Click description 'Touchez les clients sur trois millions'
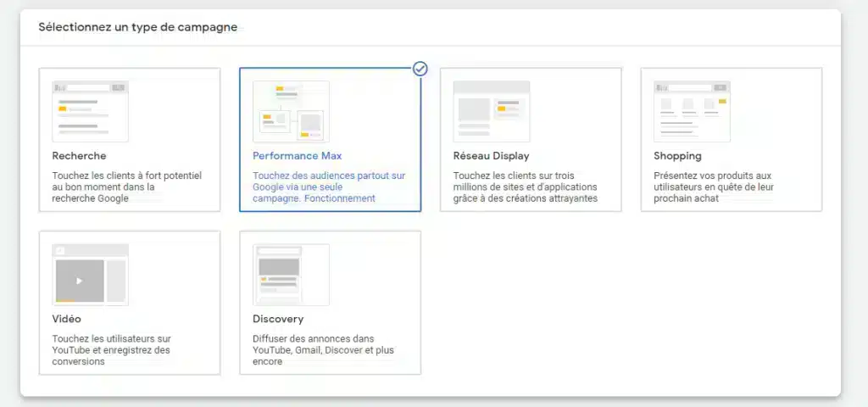868x407 pixels. coord(526,187)
